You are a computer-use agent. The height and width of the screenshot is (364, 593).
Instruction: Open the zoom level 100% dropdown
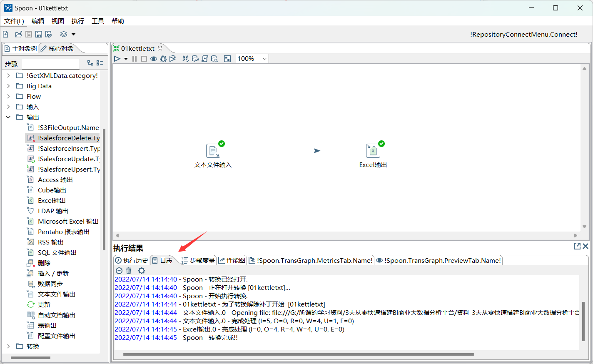click(x=264, y=59)
